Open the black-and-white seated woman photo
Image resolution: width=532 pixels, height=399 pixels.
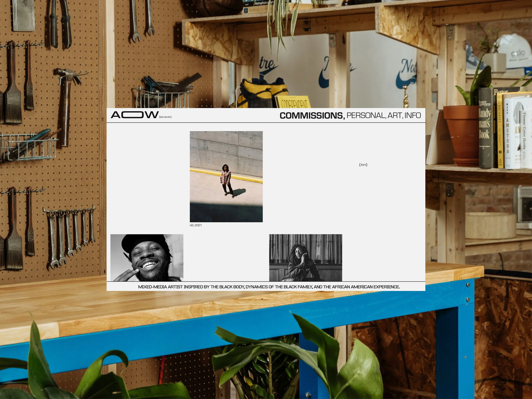pos(305,257)
